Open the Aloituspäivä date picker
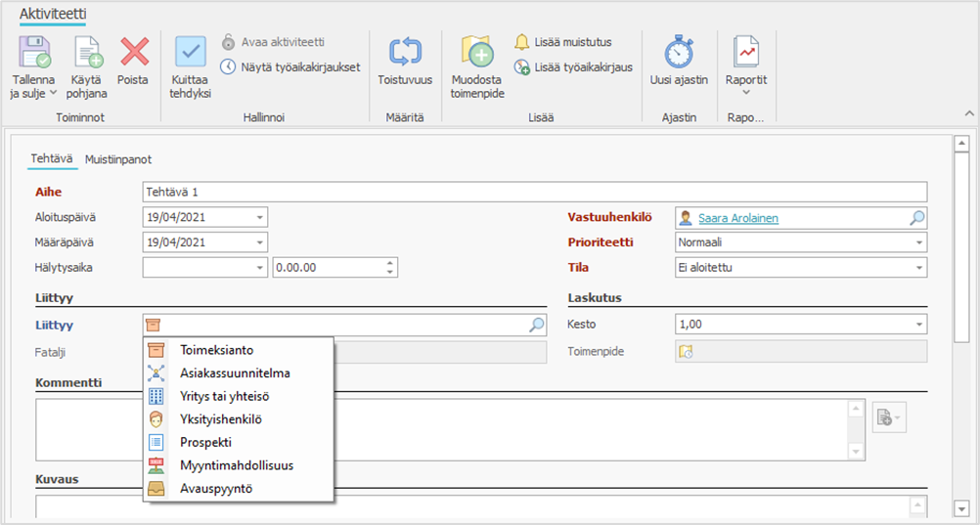This screenshot has height=525, width=980. (260, 217)
